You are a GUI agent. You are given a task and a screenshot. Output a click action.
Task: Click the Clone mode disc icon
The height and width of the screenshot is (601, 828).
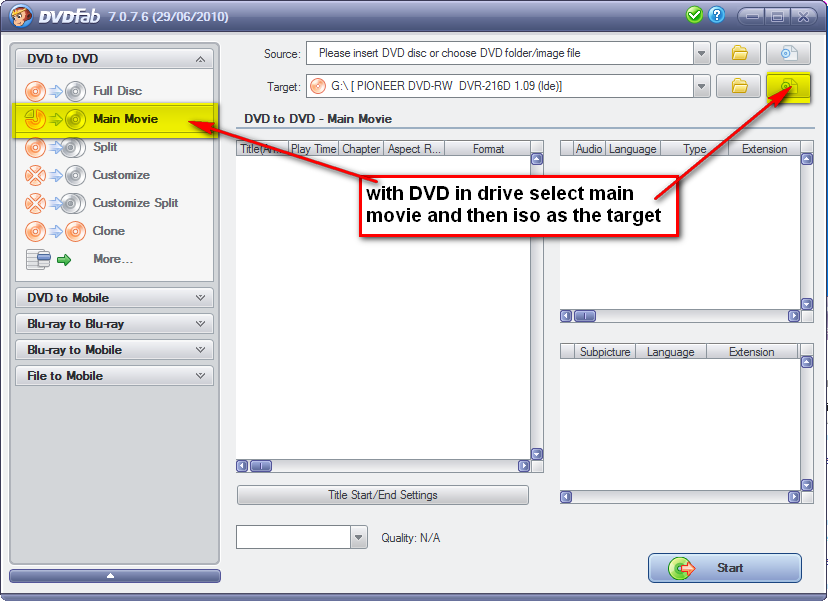[55, 231]
